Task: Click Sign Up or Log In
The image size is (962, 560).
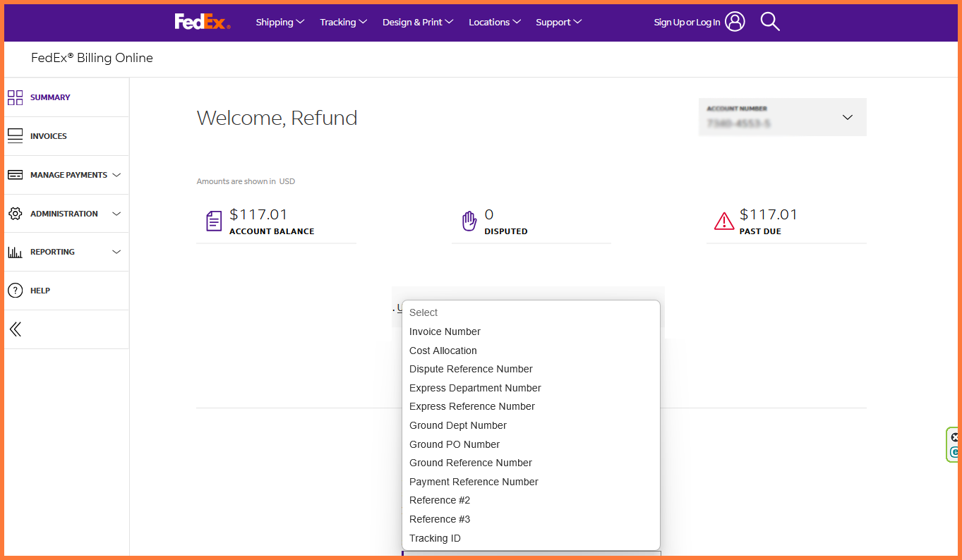Action: pos(687,23)
